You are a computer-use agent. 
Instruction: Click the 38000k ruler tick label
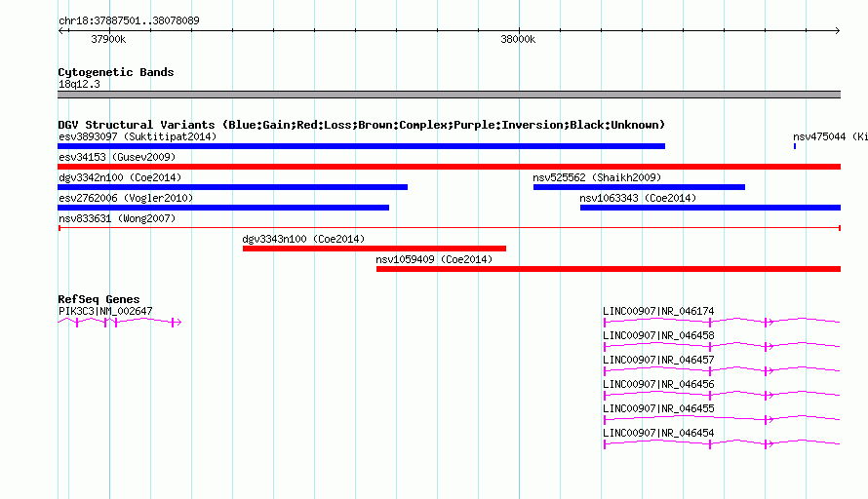click(x=518, y=39)
